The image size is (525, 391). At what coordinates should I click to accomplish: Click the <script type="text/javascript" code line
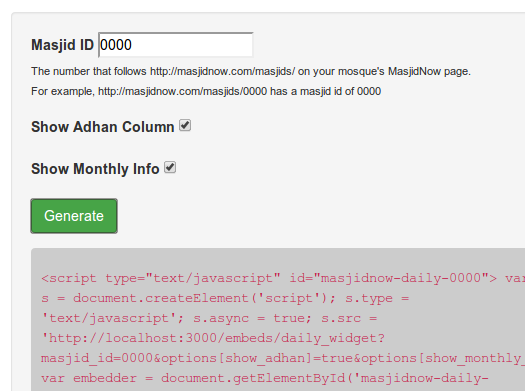(161, 278)
